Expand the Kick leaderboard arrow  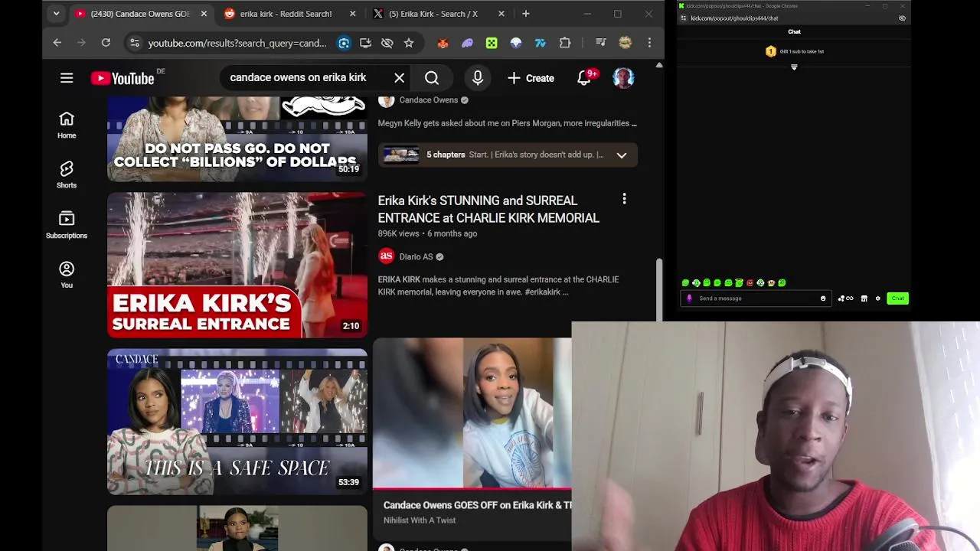point(794,67)
